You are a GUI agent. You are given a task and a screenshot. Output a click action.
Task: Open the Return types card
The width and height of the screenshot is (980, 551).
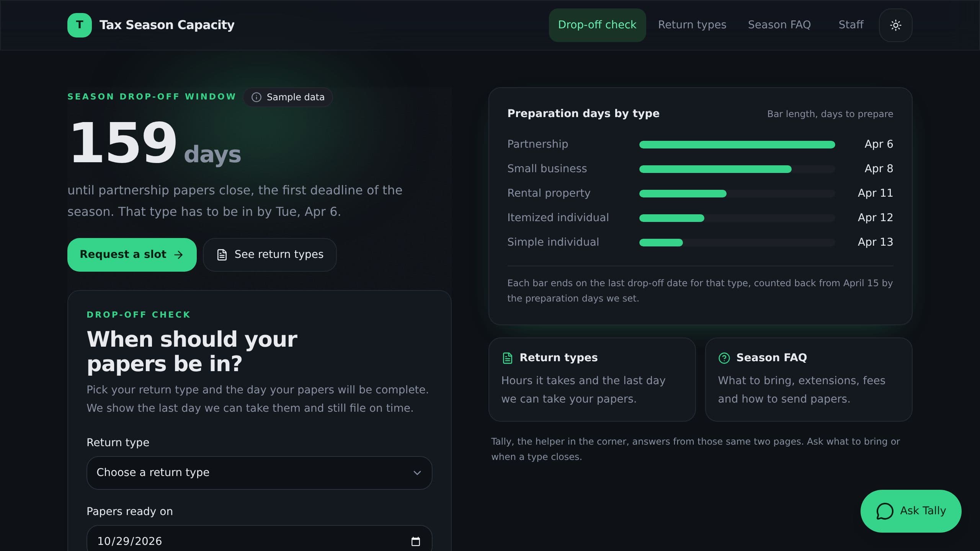click(592, 380)
